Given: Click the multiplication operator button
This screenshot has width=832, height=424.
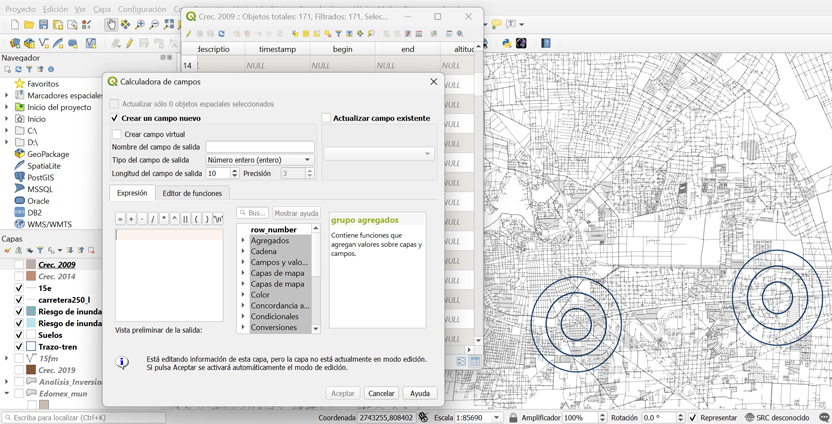Looking at the screenshot, I should (164, 219).
